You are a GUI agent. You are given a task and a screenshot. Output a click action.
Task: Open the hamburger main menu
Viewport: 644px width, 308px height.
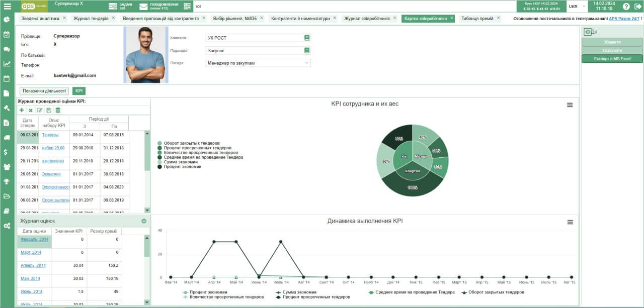[x=7, y=7]
